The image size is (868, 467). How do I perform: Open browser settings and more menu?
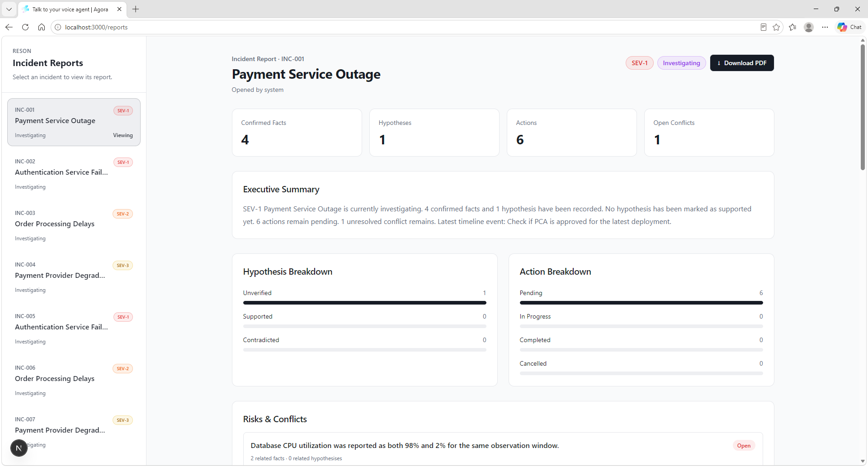825,27
